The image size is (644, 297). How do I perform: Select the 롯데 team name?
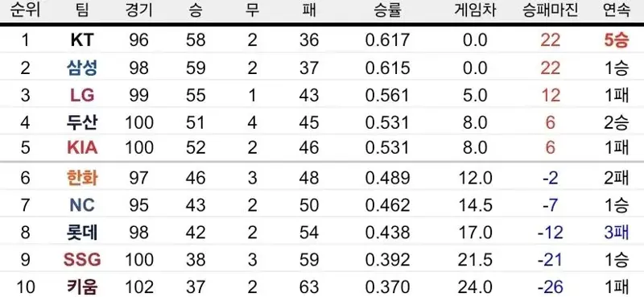coord(82,233)
